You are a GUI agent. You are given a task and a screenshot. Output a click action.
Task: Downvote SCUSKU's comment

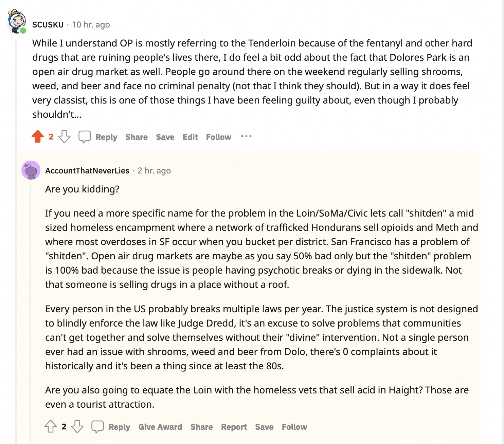(x=64, y=137)
